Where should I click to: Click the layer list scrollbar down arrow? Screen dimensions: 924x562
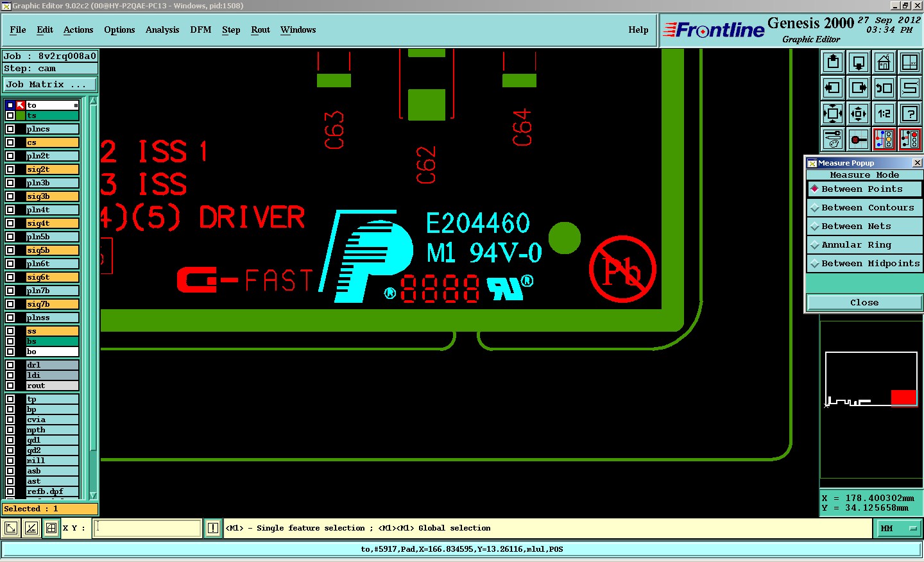point(93,495)
